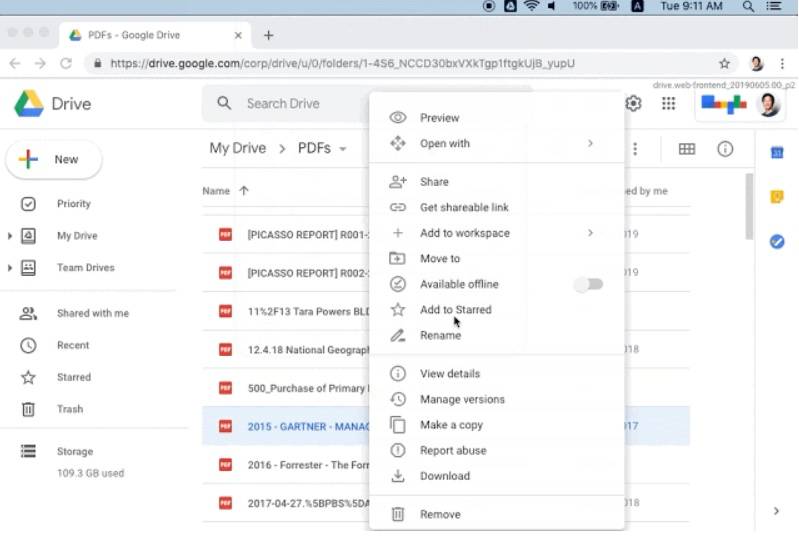Image resolution: width=799 pixels, height=537 pixels.
Task: Click the Preview eye icon in context menu
Action: point(397,118)
